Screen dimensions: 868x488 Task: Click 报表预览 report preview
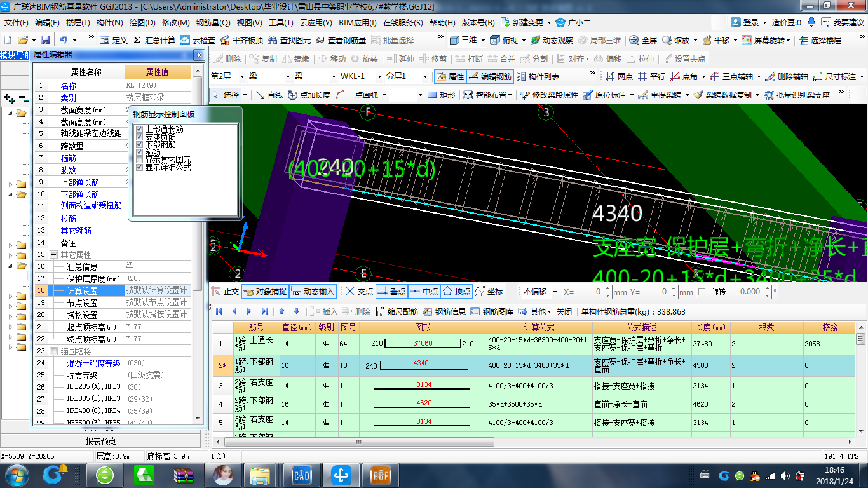[x=101, y=441]
